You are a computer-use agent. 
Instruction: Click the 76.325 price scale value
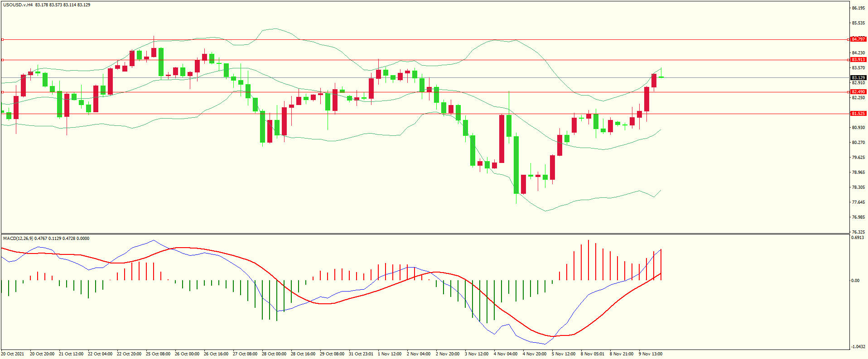tap(858, 232)
